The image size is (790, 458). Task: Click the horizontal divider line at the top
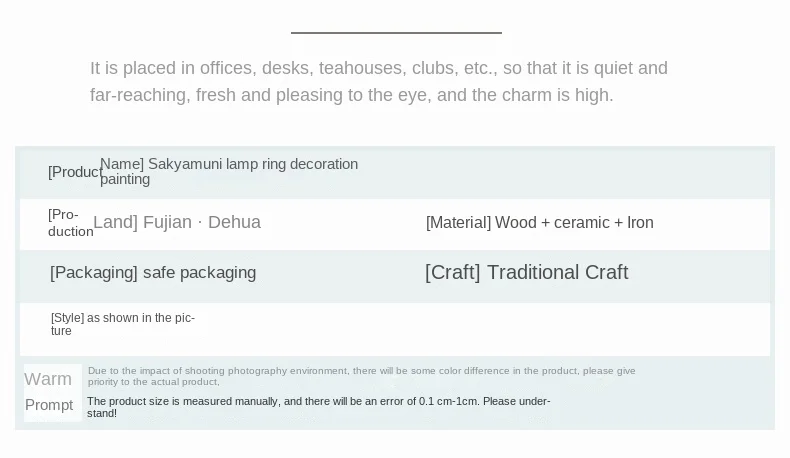tap(396, 33)
